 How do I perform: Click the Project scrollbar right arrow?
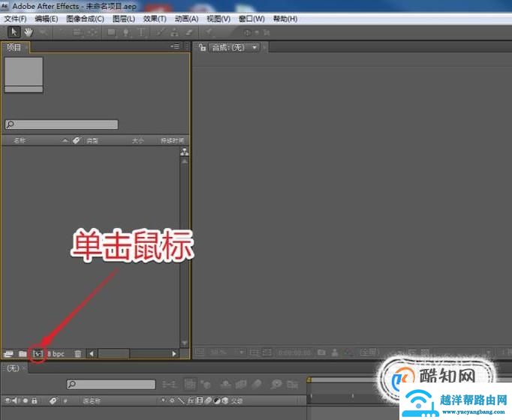pos(174,354)
